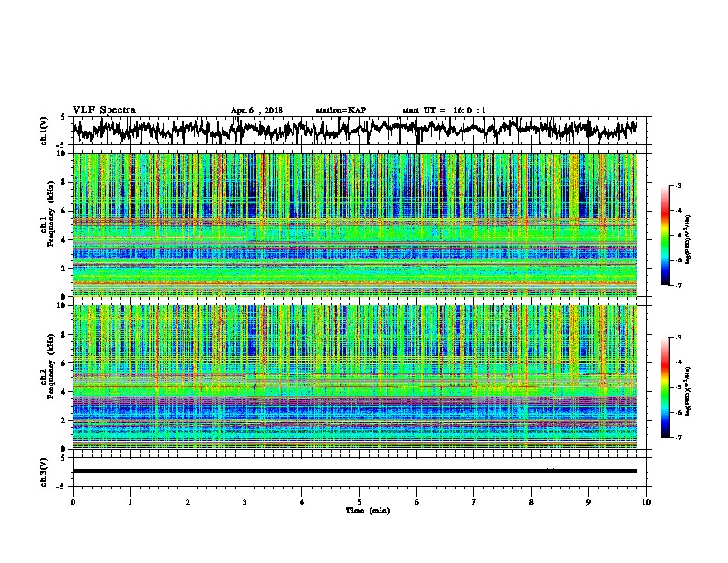This screenshot has width=728, height=563.
Task: Click the station=KAP label
Action: pyautogui.click(x=341, y=110)
